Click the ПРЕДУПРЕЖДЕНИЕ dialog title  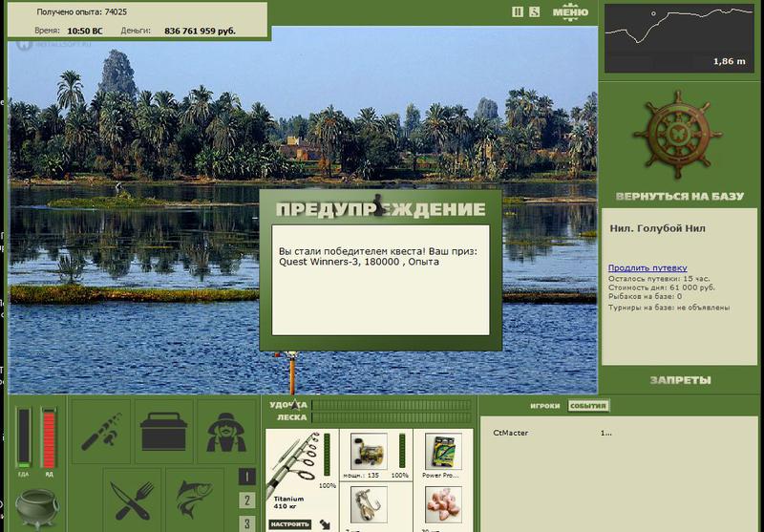click(x=380, y=209)
